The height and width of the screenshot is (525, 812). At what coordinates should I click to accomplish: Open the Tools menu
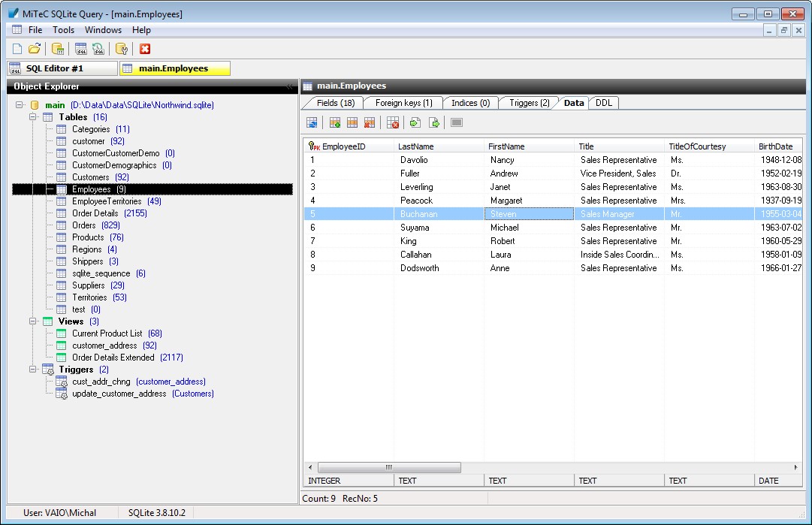pos(63,30)
